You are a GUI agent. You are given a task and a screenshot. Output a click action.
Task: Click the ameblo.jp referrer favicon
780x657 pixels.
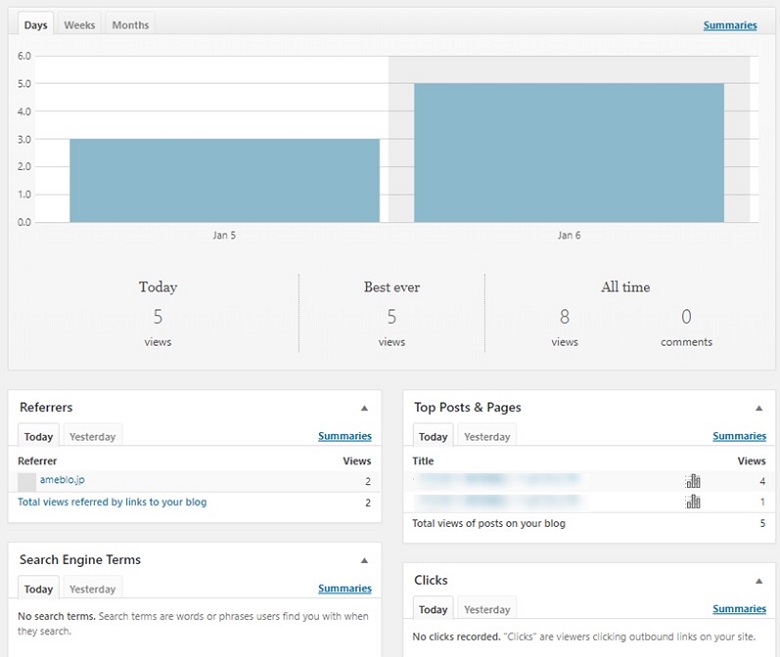pyautogui.click(x=27, y=481)
